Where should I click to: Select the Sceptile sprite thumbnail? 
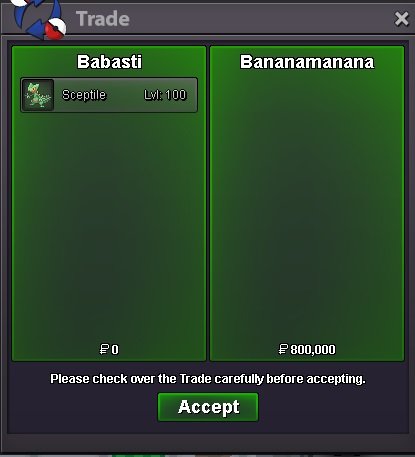[38, 95]
